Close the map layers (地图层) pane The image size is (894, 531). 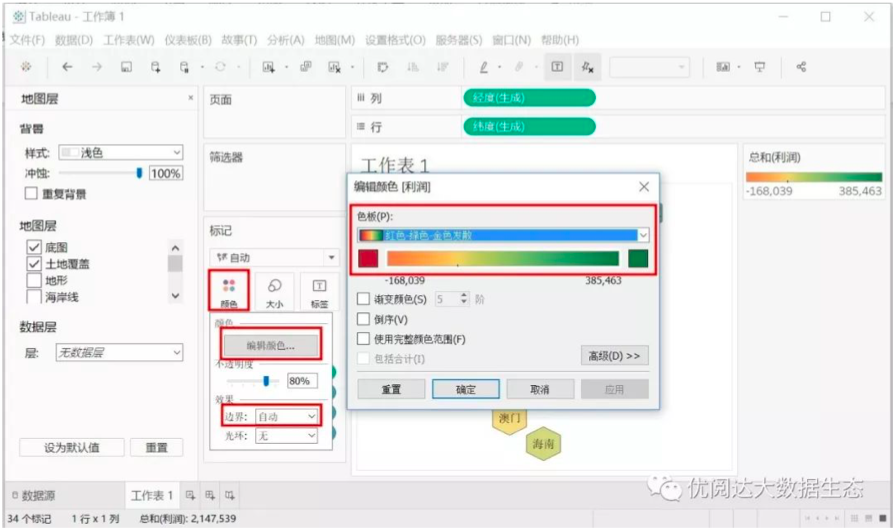(191, 98)
